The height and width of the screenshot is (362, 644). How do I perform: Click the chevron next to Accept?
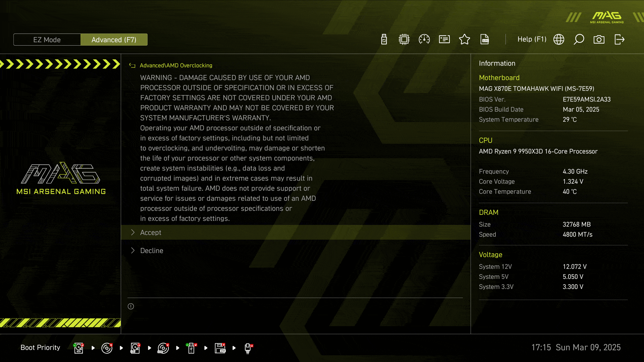(x=133, y=233)
